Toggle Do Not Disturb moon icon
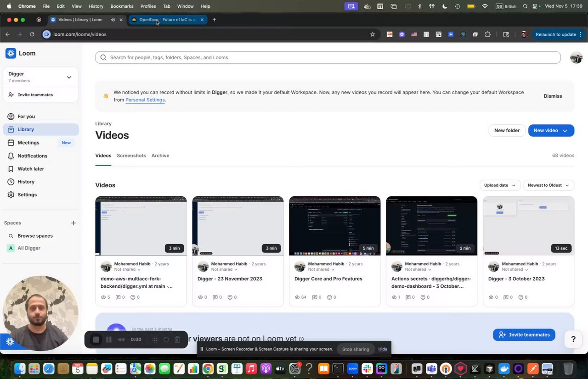Screen dimensions: 588x379 [445, 6]
